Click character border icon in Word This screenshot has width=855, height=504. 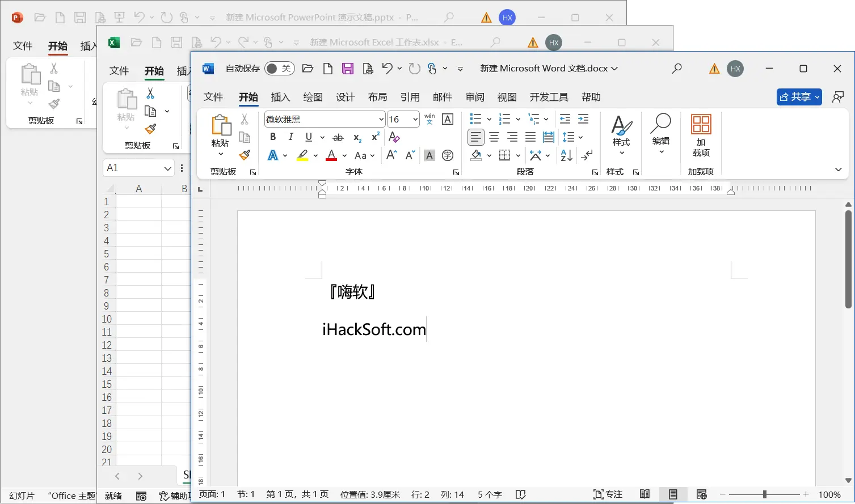(448, 119)
